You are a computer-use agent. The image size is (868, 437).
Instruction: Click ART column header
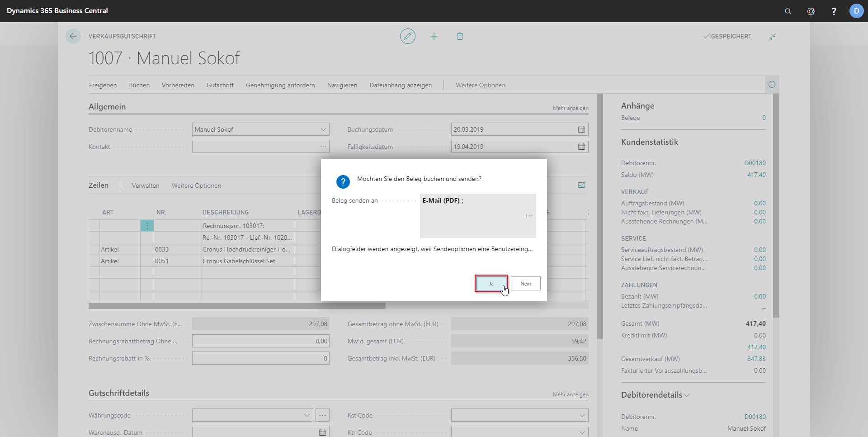point(108,212)
